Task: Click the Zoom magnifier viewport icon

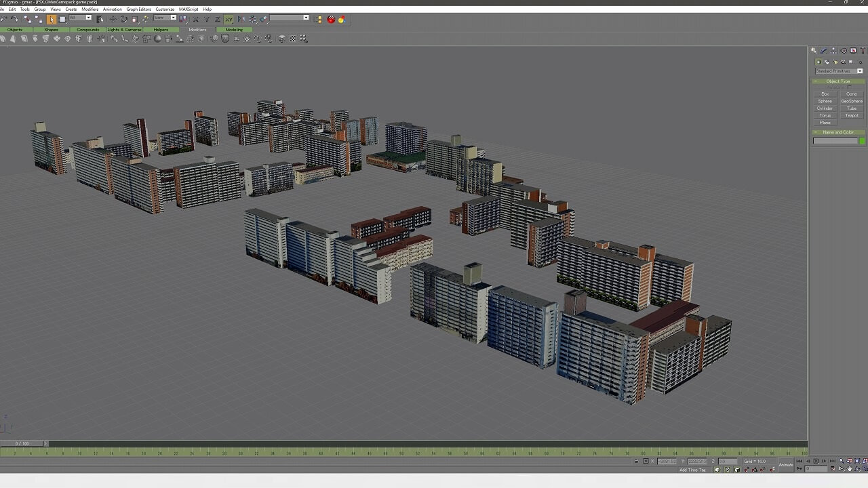Action: coord(842,461)
